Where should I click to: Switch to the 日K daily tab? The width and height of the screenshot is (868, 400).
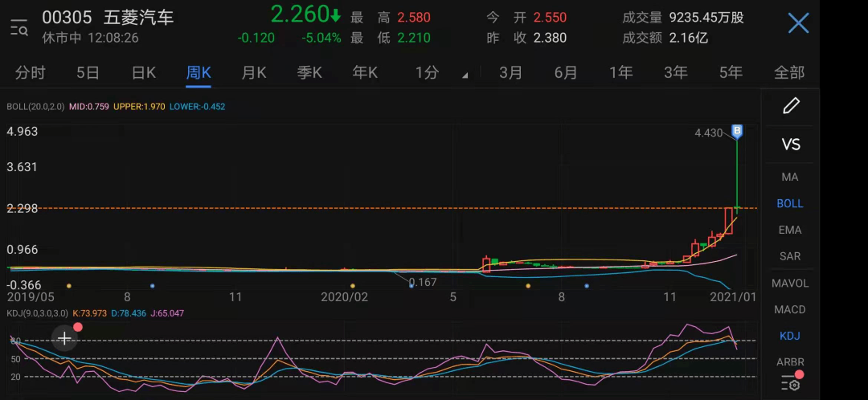pos(143,72)
